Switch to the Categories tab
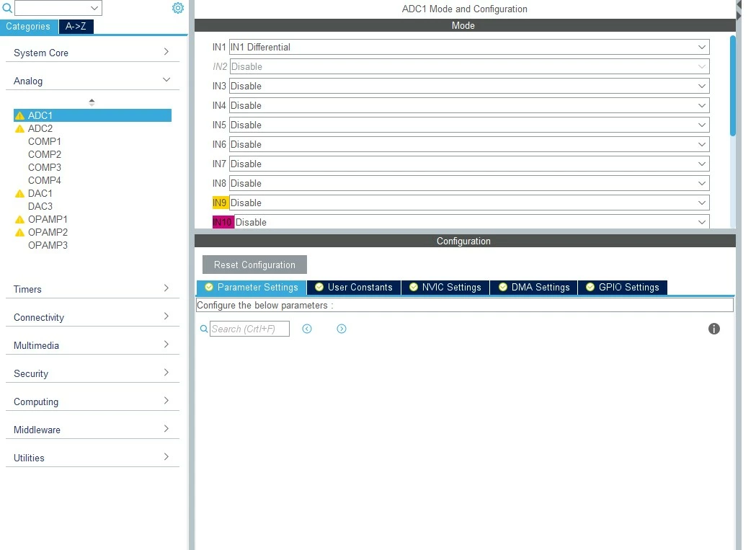The height and width of the screenshot is (550, 756). tap(28, 27)
